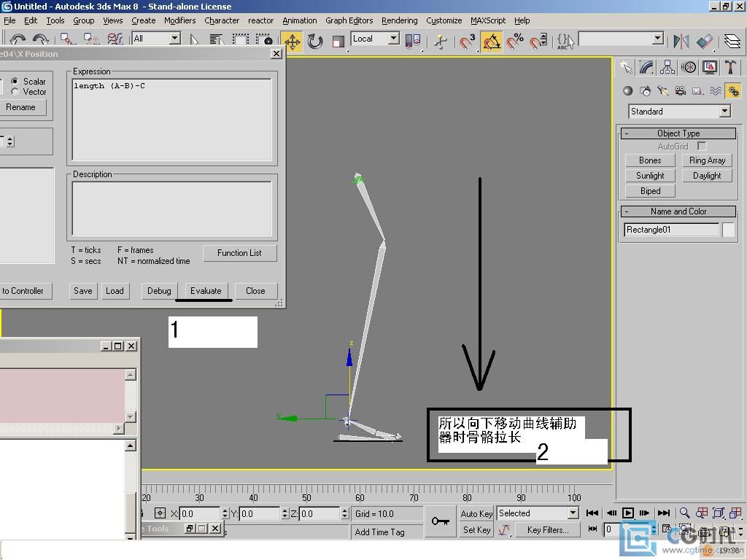
Task: Click the Align tool icon
Action: pyautogui.click(x=705, y=41)
